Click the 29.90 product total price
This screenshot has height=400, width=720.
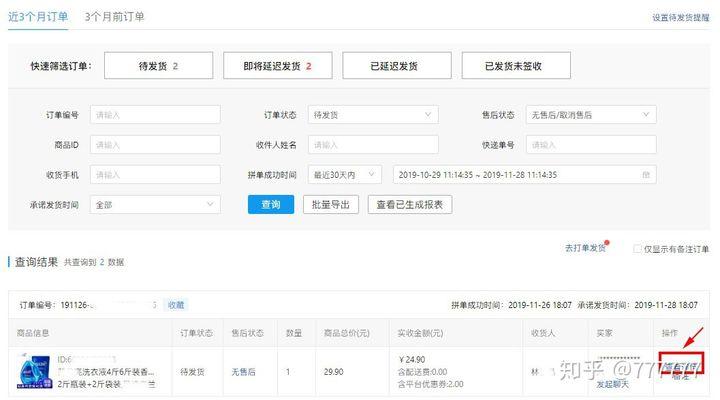click(333, 372)
